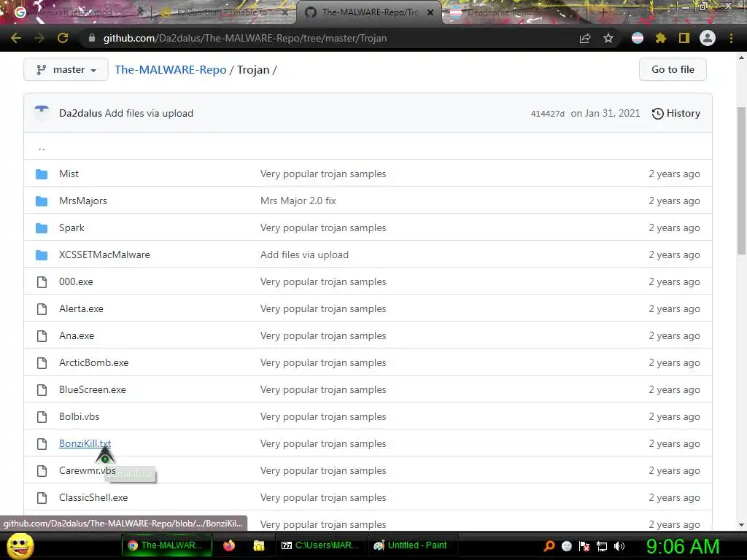747x560 pixels.
Task: Go back to the previous page
Action: click(x=16, y=38)
